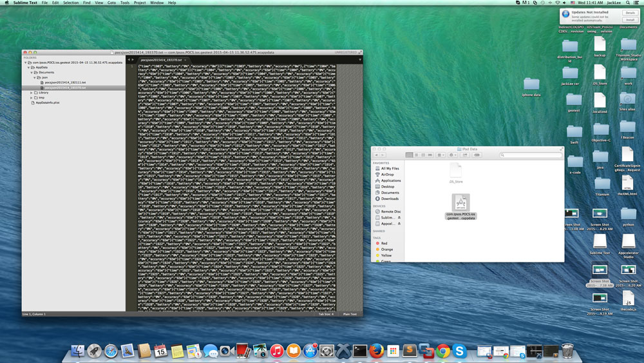Open Finder arrange items dropdown
644x363 pixels.
pyautogui.click(x=440, y=155)
